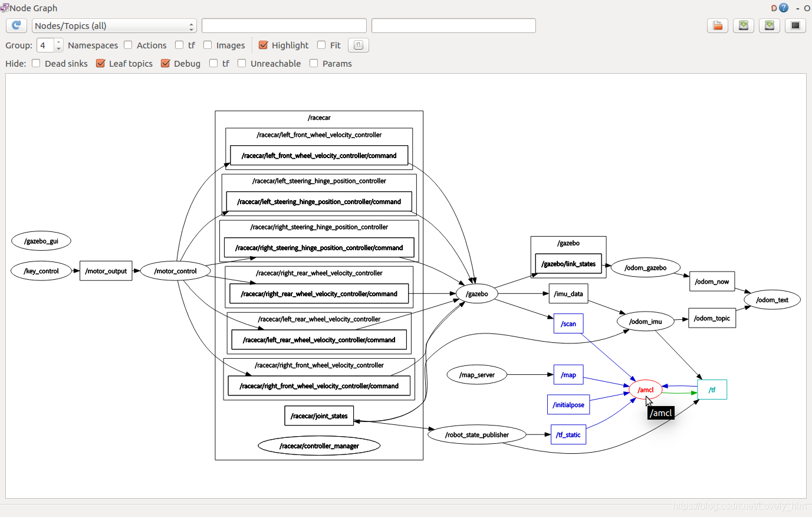
Task: Click the first namespace filter text field
Action: point(284,26)
